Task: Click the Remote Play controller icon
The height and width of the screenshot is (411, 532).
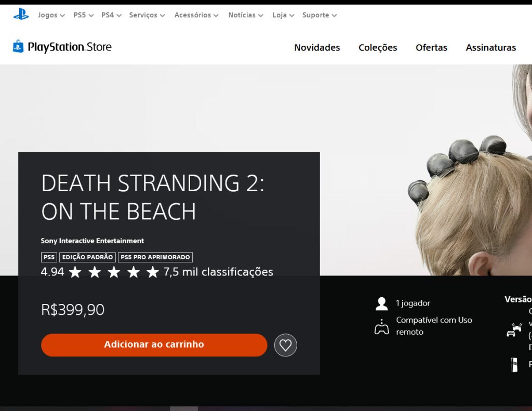Action: [382, 326]
